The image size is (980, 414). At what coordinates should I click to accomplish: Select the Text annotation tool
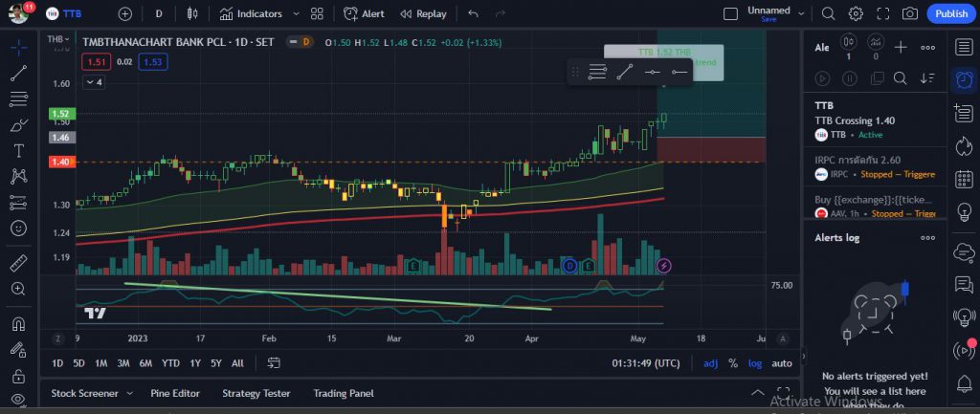(19, 150)
